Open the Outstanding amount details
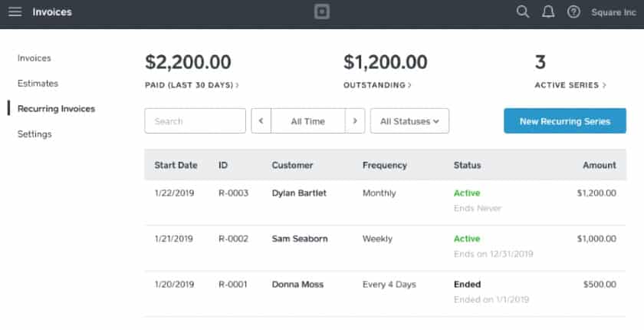This screenshot has height=330, width=644. [x=377, y=85]
